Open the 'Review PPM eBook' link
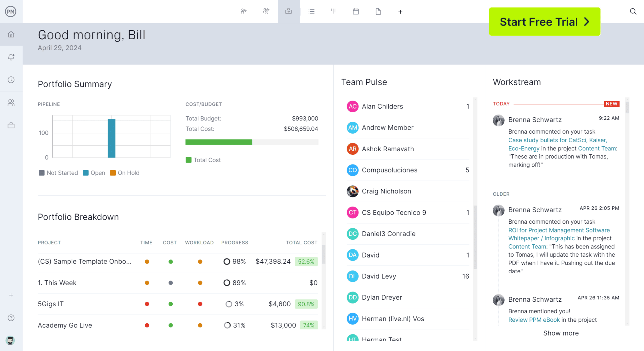This screenshot has height=351, width=644. pos(534,320)
